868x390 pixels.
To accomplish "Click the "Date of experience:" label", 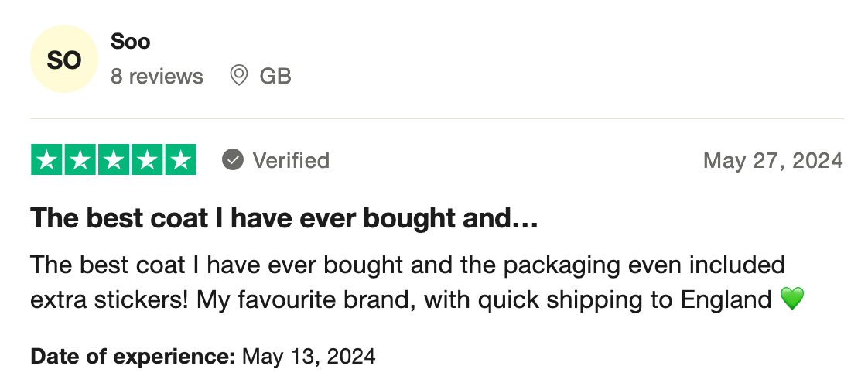I will (x=132, y=357).
